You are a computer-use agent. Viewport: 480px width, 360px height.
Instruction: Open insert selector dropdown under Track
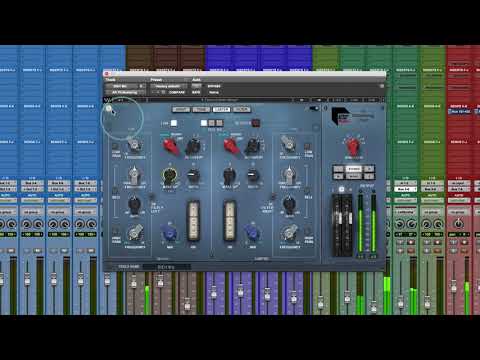coord(125,92)
